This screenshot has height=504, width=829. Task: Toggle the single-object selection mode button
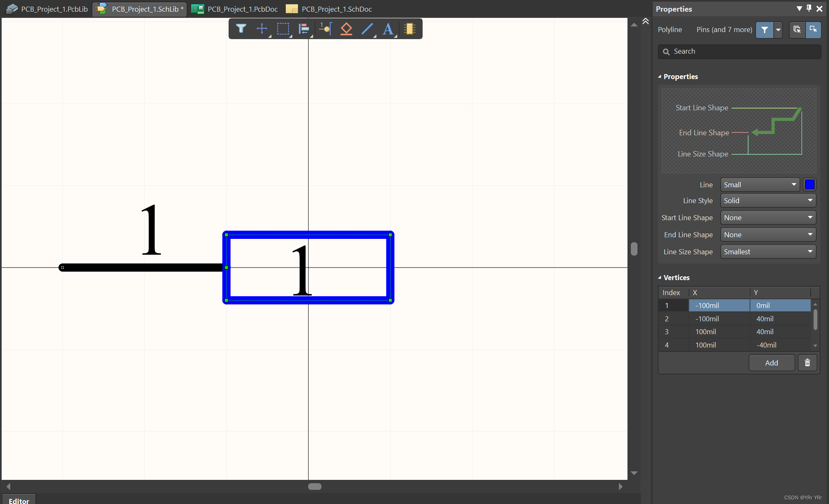click(x=813, y=30)
